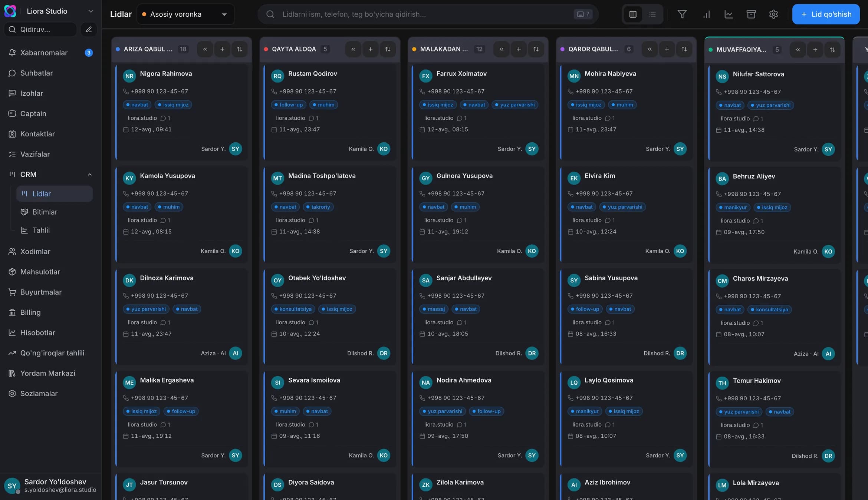This screenshot has width=868, height=500.
Task: Open Qo'ng'iroqlar tahlili page
Action: click(x=50, y=353)
